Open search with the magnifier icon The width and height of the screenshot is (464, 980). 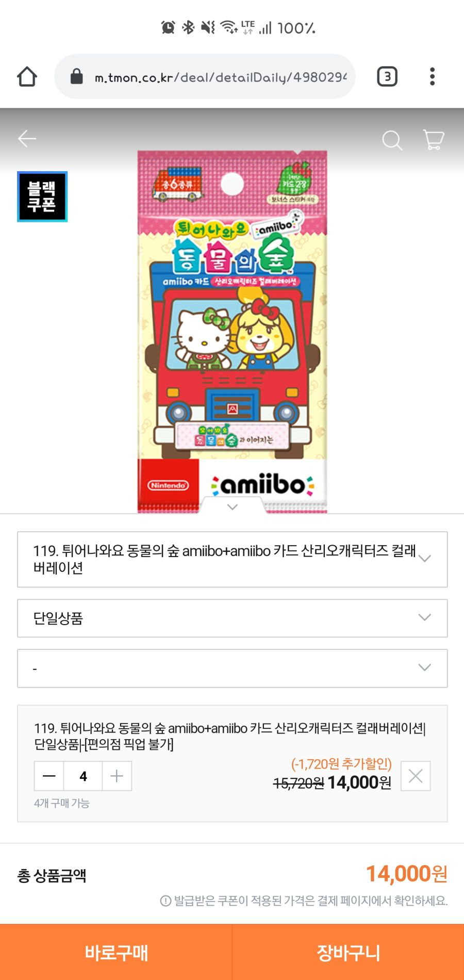pyautogui.click(x=392, y=140)
